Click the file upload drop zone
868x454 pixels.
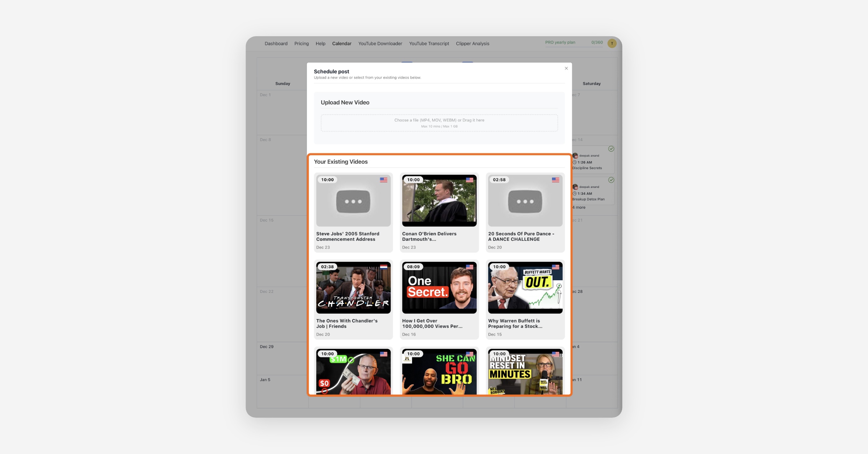(x=439, y=123)
